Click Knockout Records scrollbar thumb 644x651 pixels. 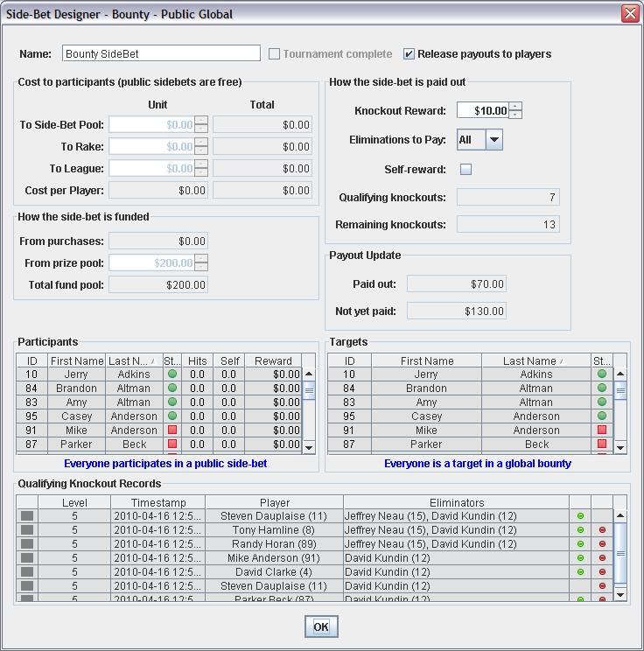click(620, 553)
